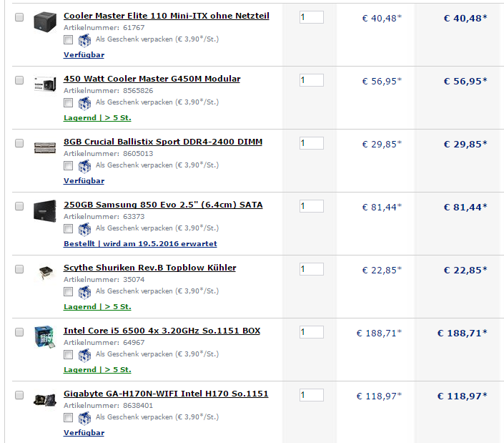This screenshot has width=504, height=443.
Task: Click gift box icon for Cooler Master Elite 110
Action: pyautogui.click(x=84, y=40)
